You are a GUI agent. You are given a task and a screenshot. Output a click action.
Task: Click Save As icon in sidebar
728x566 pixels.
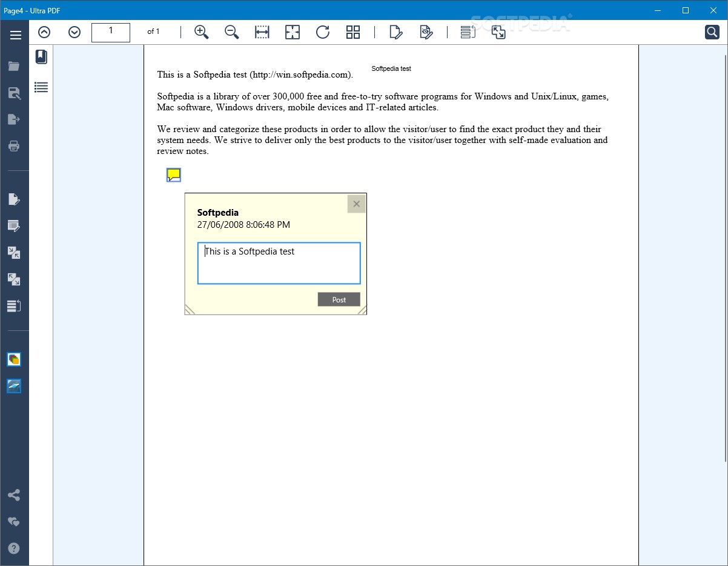click(14, 93)
